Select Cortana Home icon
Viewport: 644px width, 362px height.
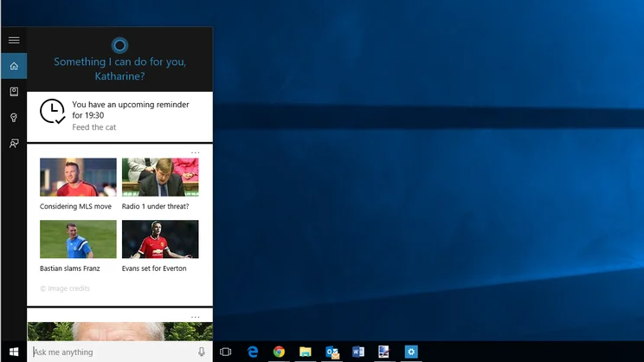click(14, 66)
